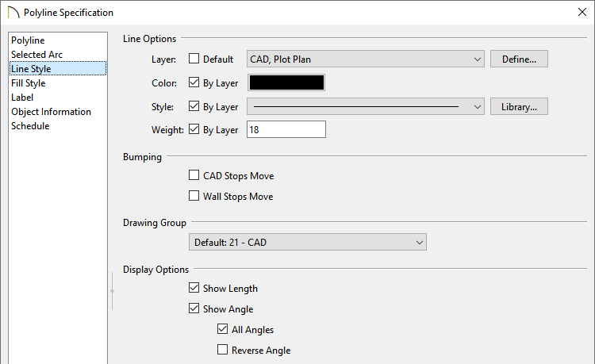Click the black line color swatch
This screenshot has width=595, height=364.
tap(286, 82)
